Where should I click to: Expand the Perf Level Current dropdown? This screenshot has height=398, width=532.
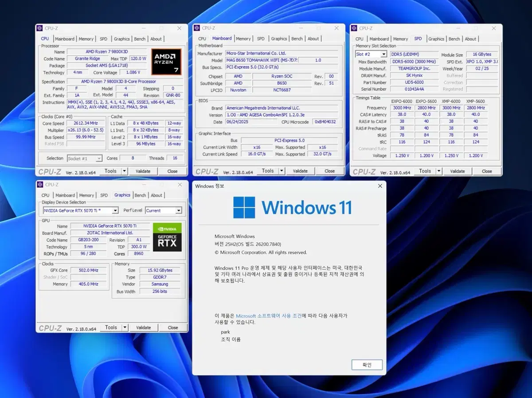pos(179,211)
